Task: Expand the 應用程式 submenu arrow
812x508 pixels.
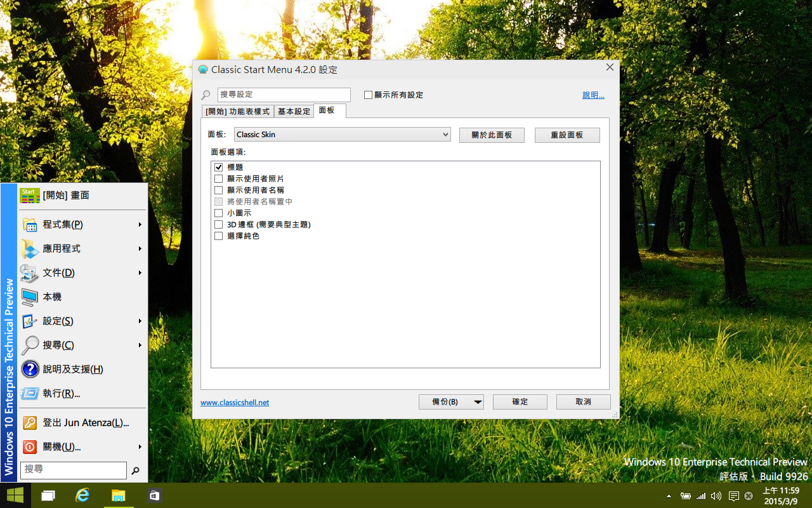Action: [x=140, y=249]
